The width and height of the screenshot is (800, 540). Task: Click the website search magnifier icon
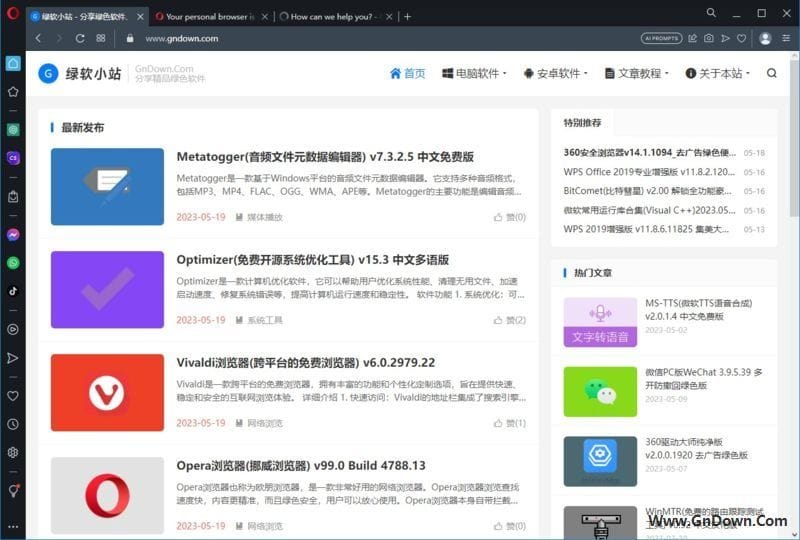click(771, 73)
